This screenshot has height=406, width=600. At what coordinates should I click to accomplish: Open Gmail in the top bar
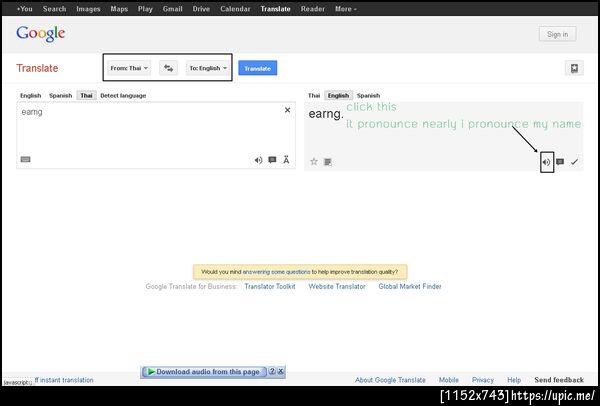click(173, 9)
